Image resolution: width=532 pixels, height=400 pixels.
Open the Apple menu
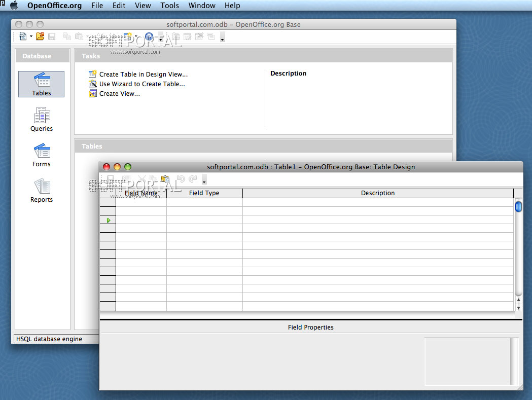click(14, 6)
